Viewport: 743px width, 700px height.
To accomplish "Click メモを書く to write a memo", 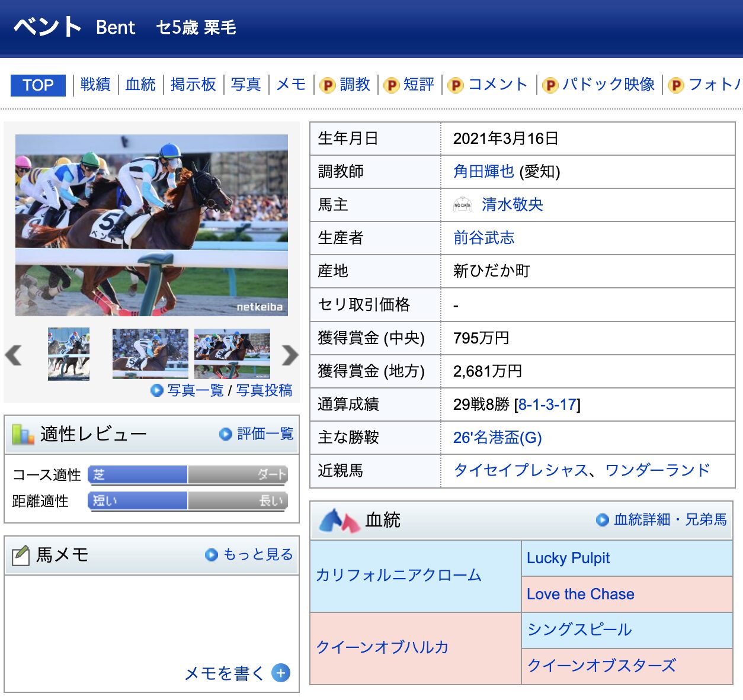I will click(225, 673).
